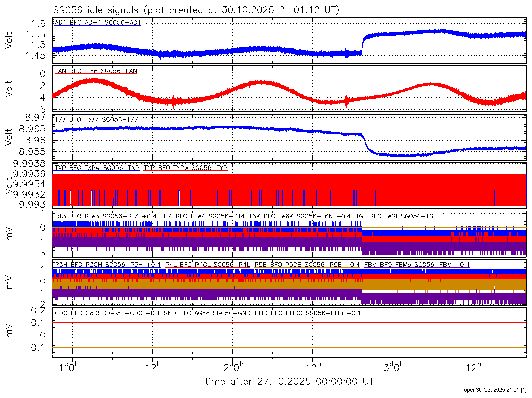
Task: Click the AD1 BFO AD-1 SG056-AD1 legend label
Action: [97, 23]
